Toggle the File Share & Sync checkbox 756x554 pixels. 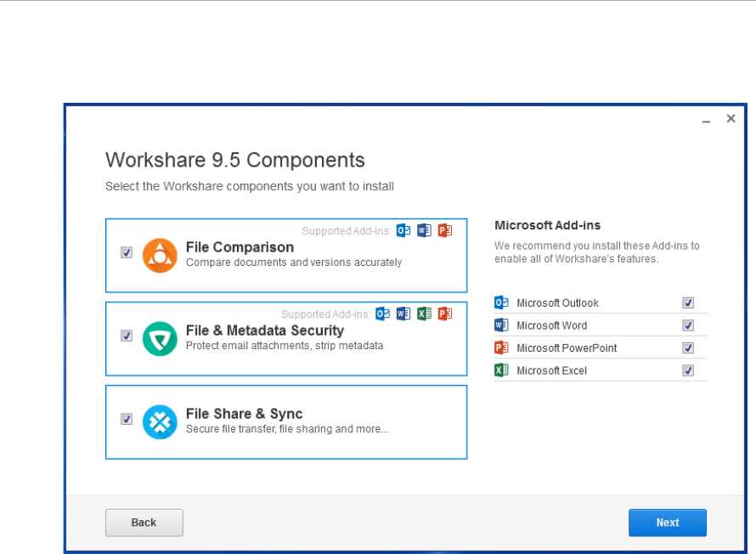point(127,419)
